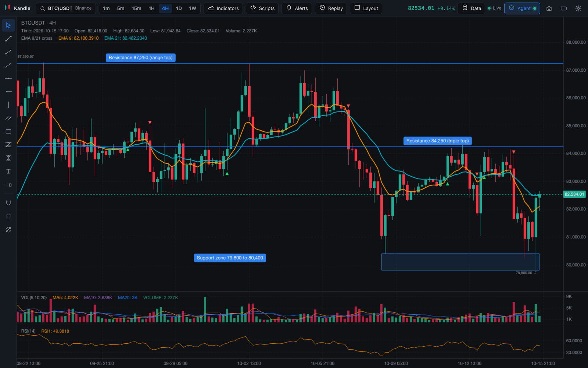Open the Alerts panel
Image resolution: width=588 pixels, height=368 pixels.
click(297, 8)
